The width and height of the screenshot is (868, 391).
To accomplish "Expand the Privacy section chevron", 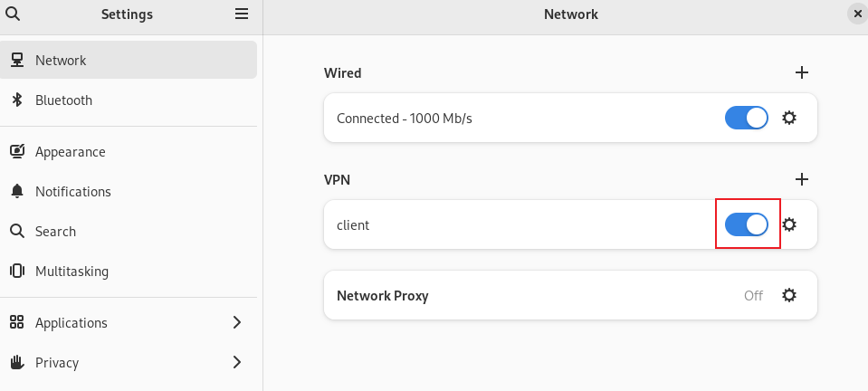I will (x=237, y=362).
